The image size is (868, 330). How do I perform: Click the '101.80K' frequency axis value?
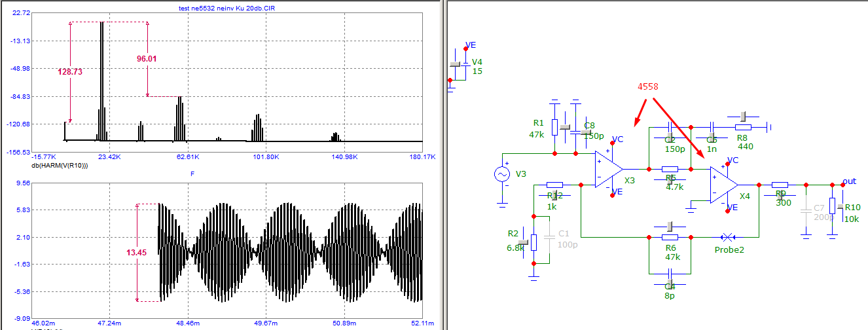(266, 157)
